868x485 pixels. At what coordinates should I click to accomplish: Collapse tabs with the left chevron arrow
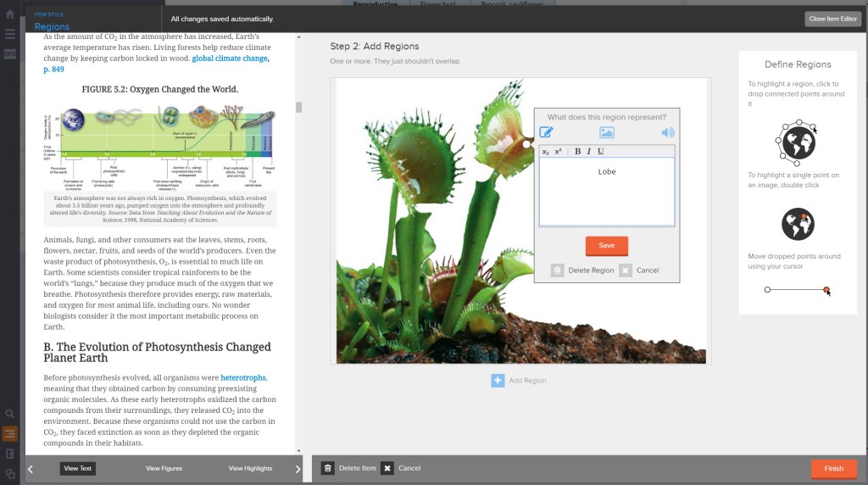pyautogui.click(x=31, y=469)
